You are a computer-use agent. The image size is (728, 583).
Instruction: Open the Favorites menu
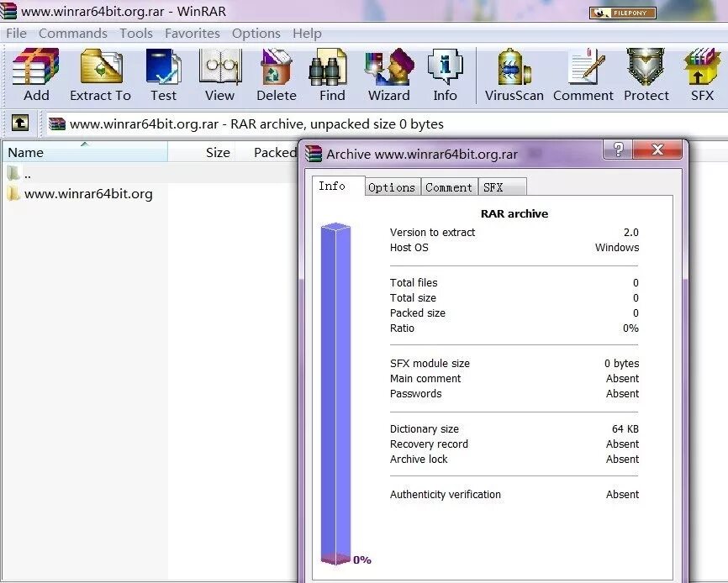193,34
